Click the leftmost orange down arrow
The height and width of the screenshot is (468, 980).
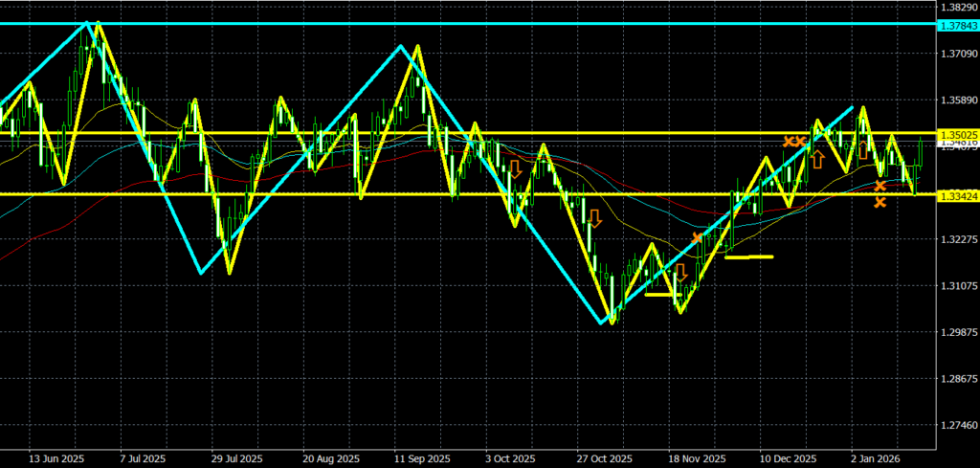(515, 169)
